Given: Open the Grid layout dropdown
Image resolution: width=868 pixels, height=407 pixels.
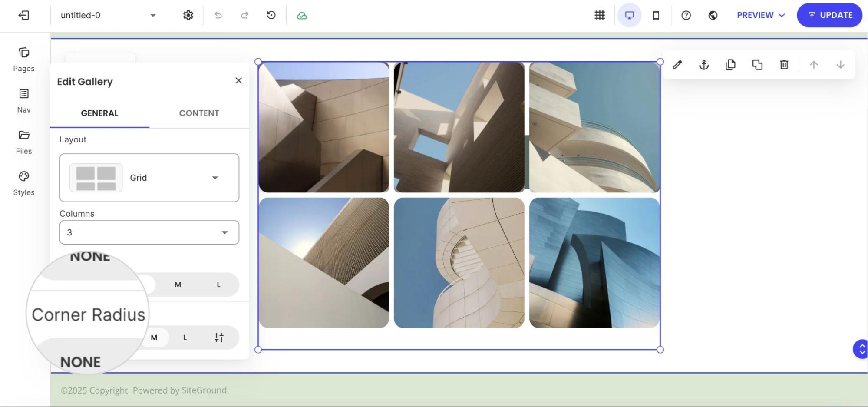Looking at the screenshot, I should (149, 178).
